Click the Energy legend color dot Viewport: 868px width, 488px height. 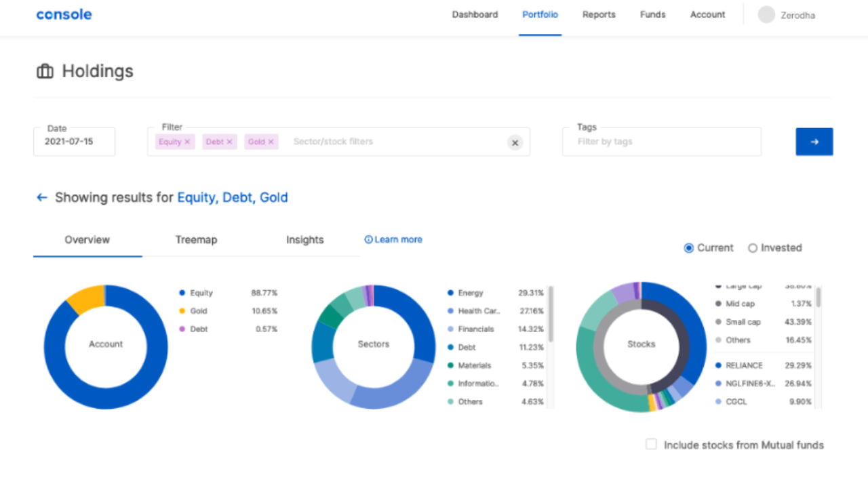450,293
